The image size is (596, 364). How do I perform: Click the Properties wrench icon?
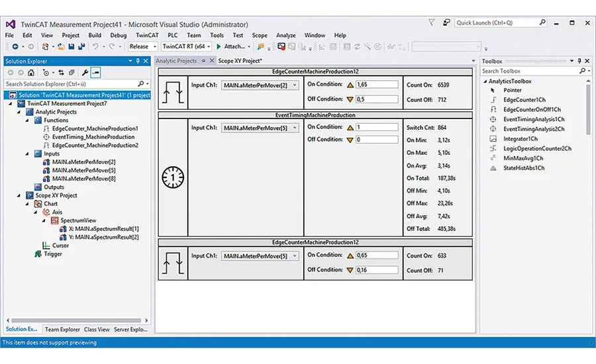(85, 73)
